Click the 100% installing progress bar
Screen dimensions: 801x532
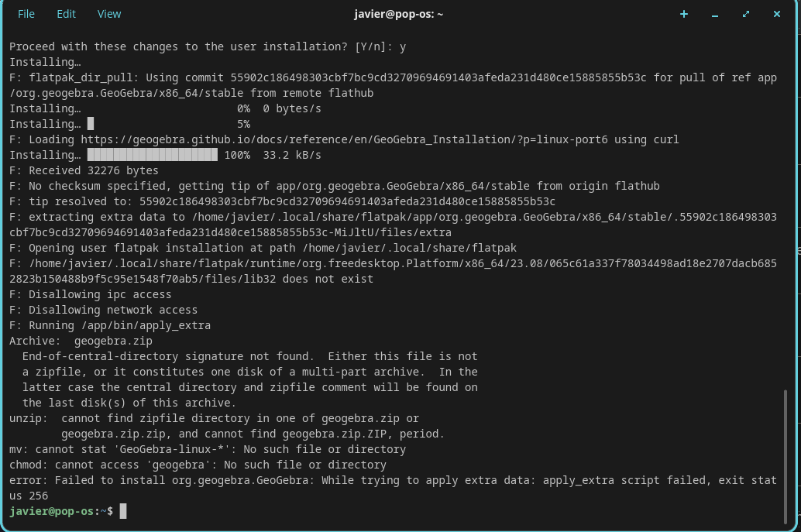point(153,155)
